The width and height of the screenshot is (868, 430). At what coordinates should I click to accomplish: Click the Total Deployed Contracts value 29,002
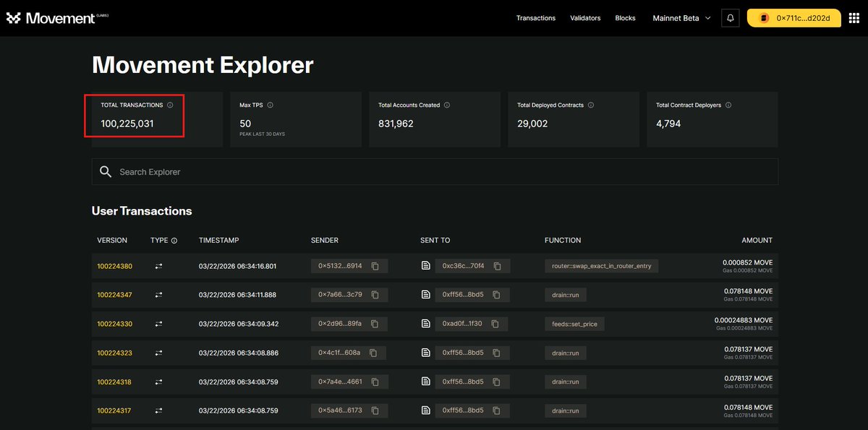(x=532, y=124)
